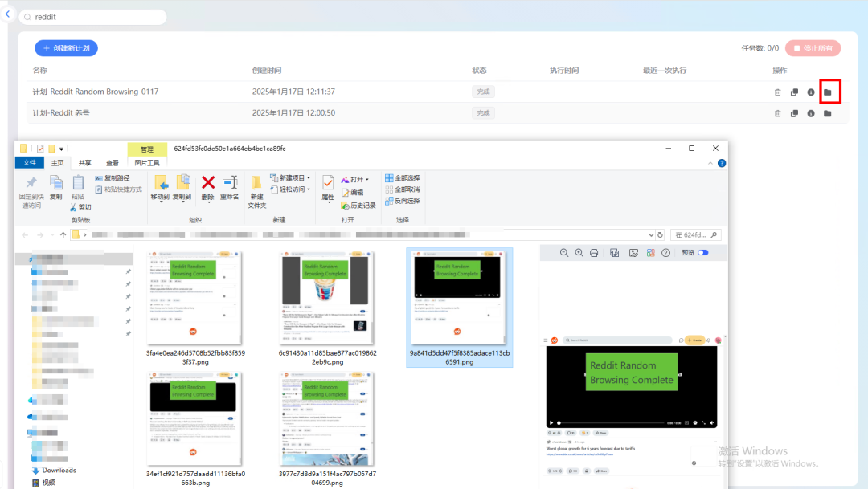Screen dimensions: 868x489
Task: Open the 图片工具 ribbon tab
Action: pyautogui.click(x=147, y=163)
